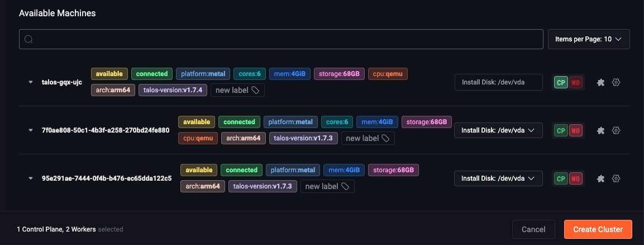Viewport: 644px width, 245px height.
Task: Open extensions puzzle icon for talos-gqx-ujc
Action: pyautogui.click(x=600, y=82)
